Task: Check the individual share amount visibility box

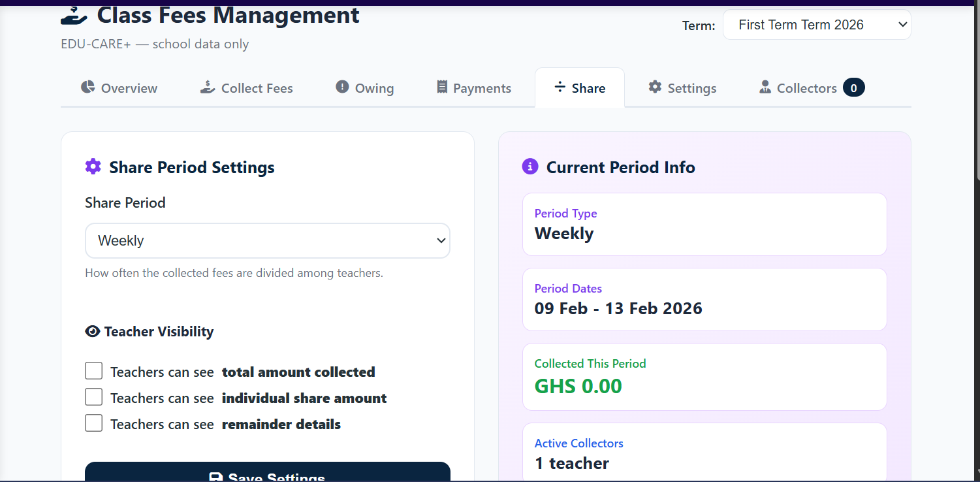Action: coord(94,397)
